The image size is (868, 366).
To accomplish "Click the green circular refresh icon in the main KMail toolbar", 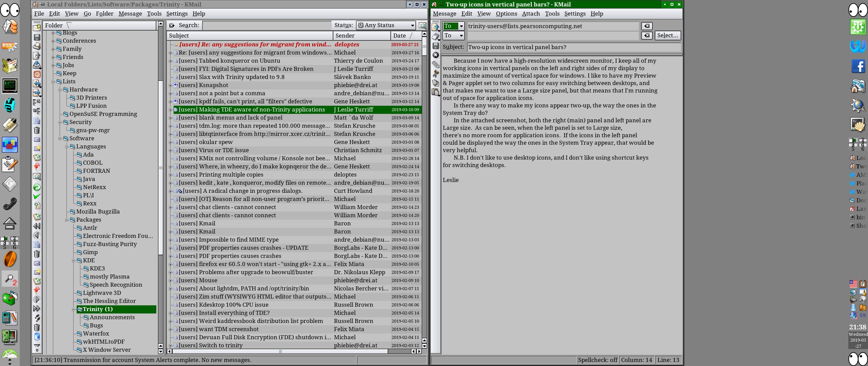I will (x=37, y=187).
